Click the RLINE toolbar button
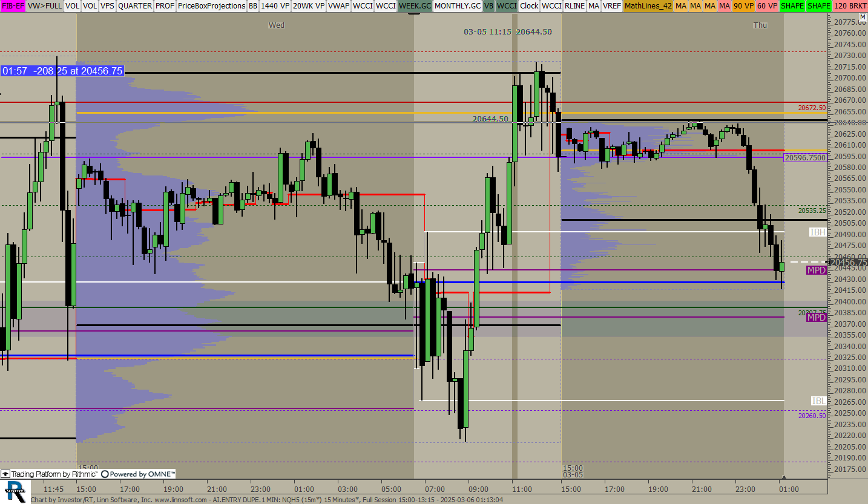This screenshot has height=504, width=868. 574,5
